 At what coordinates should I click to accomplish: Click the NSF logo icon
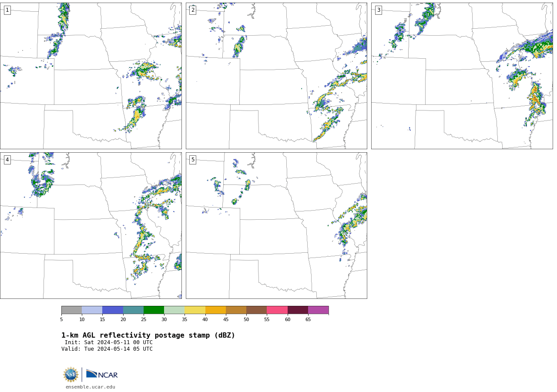(x=71, y=375)
